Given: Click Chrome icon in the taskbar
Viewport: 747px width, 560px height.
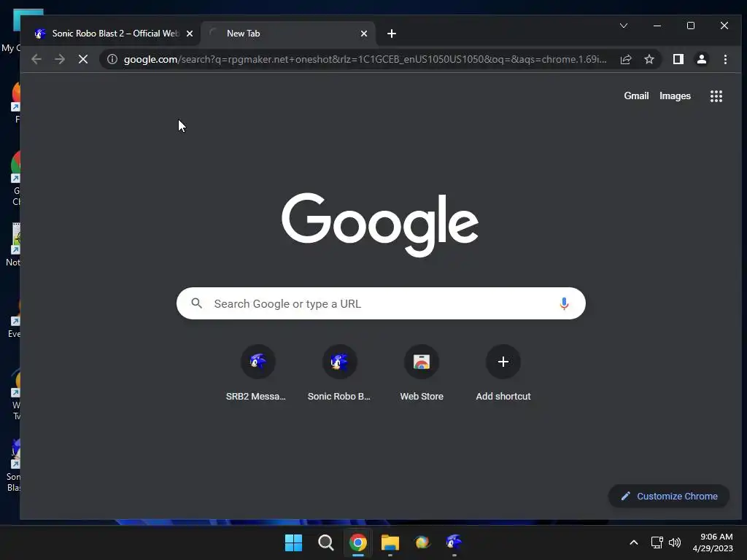Looking at the screenshot, I should click(357, 542).
